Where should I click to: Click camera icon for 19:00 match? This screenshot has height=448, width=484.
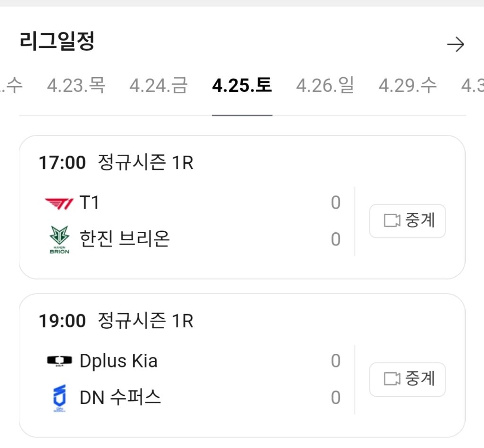coord(392,379)
